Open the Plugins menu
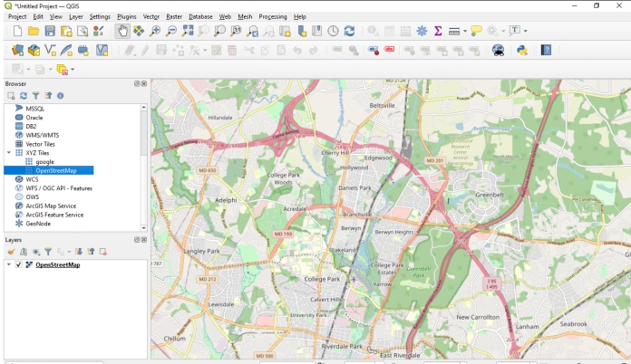This screenshot has width=631, height=364. click(x=126, y=16)
